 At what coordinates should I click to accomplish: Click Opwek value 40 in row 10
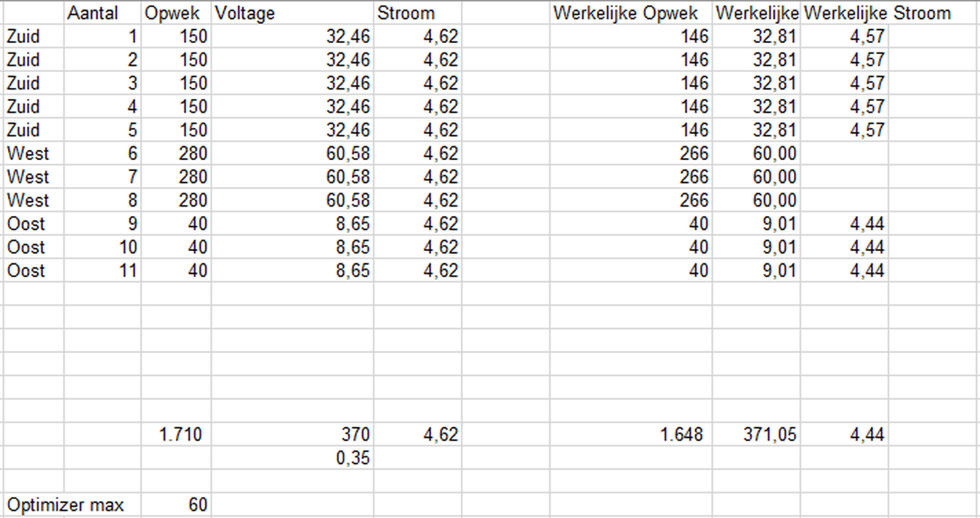coord(176,247)
